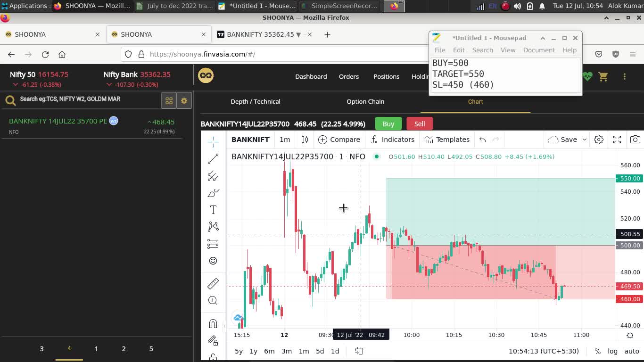
Task: Toggle magnet snap mode
Action: click(213, 323)
